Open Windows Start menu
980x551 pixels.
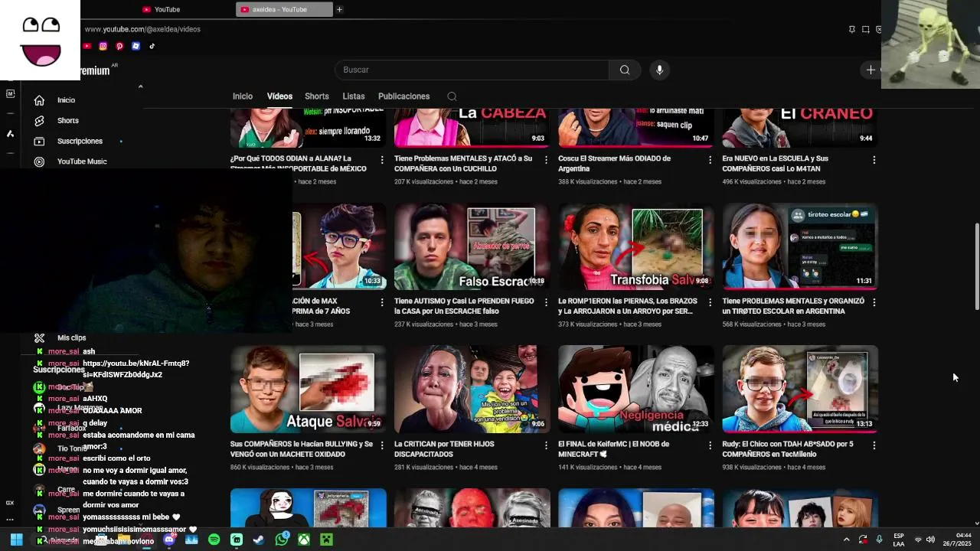point(16,540)
